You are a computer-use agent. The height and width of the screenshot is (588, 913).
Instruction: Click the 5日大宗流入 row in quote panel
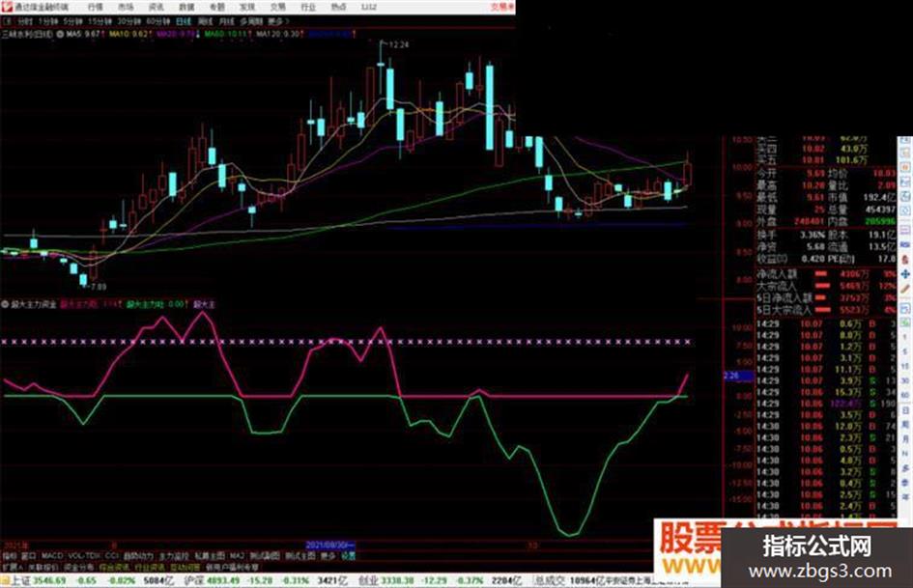(x=826, y=310)
